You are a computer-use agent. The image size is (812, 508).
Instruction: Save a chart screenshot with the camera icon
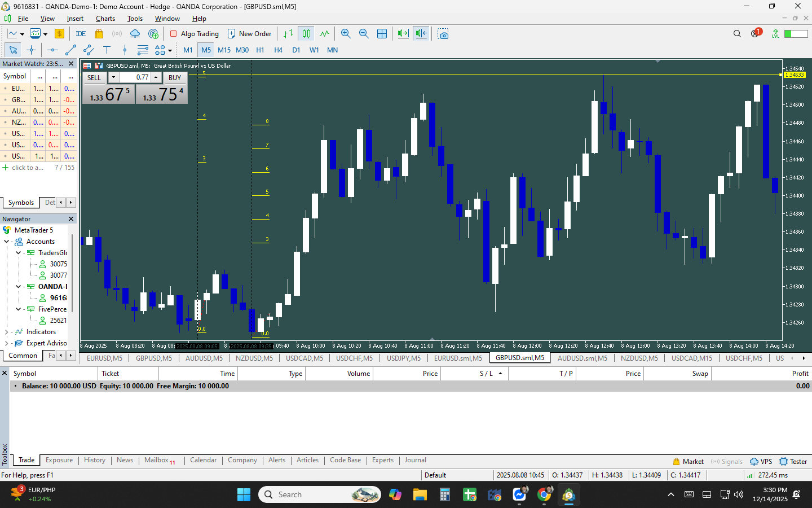443,34
